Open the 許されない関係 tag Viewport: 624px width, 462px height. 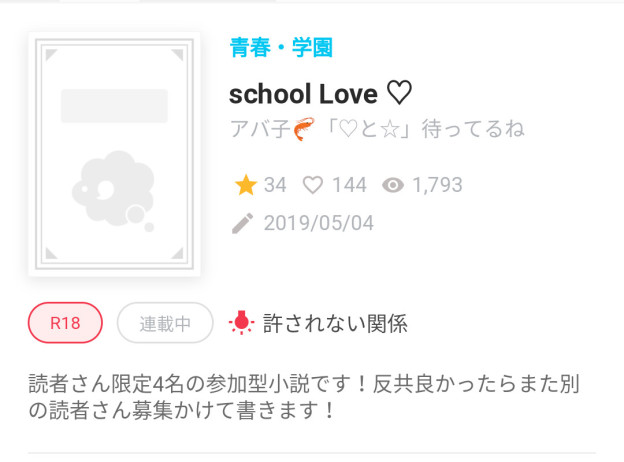click(x=335, y=323)
